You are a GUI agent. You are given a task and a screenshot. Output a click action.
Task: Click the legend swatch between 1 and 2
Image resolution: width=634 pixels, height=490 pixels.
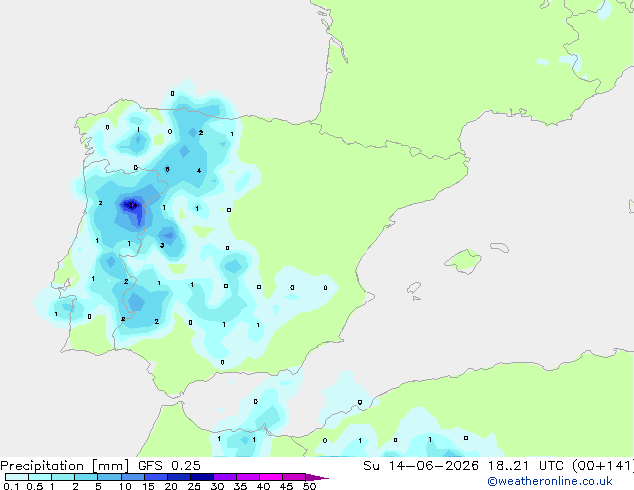point(63,477)
